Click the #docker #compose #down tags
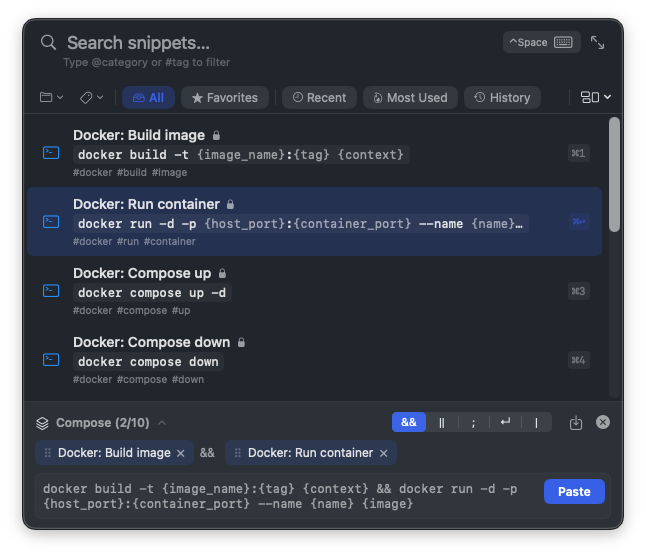 click(138, 379)
